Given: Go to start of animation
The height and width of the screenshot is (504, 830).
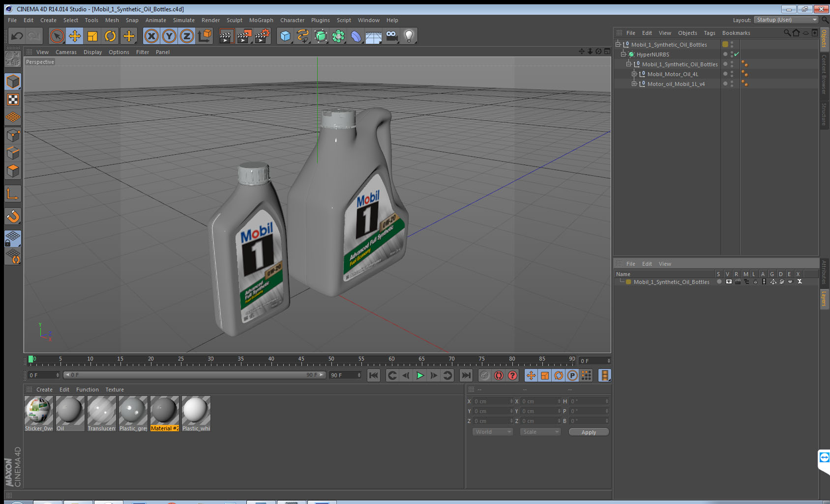Looking at the screenshot, I should point(374,375).
